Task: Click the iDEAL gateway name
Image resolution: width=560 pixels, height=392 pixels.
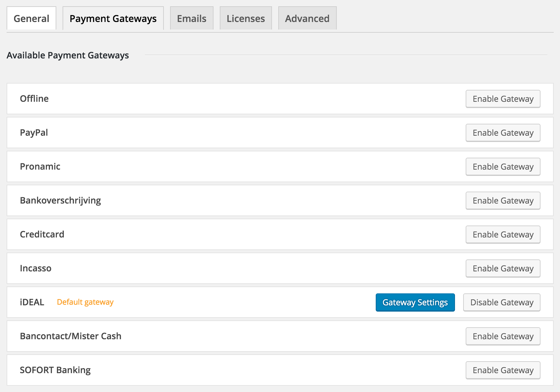Action: coord(32,302)
